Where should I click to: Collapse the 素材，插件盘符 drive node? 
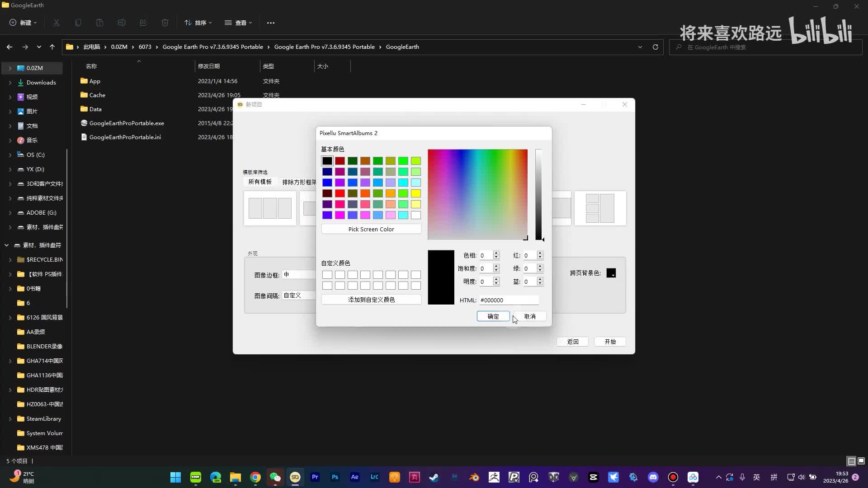pos(6,245)
